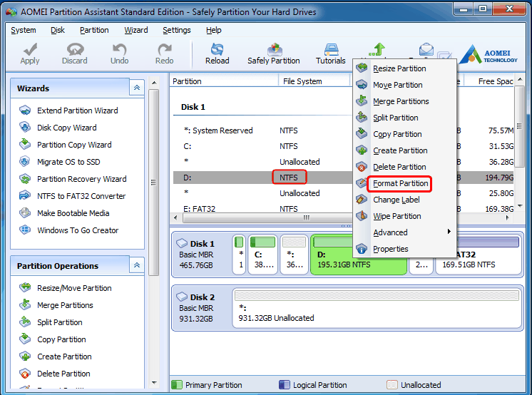Choose Split Partition in context menu
The image size is (532, 395).
[404, 118]
